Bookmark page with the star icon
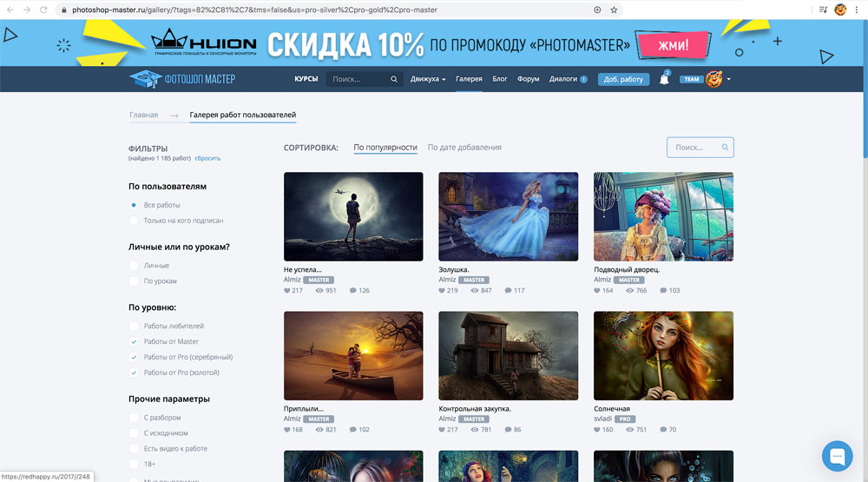The image size is (868, 482). coord(615,10)
